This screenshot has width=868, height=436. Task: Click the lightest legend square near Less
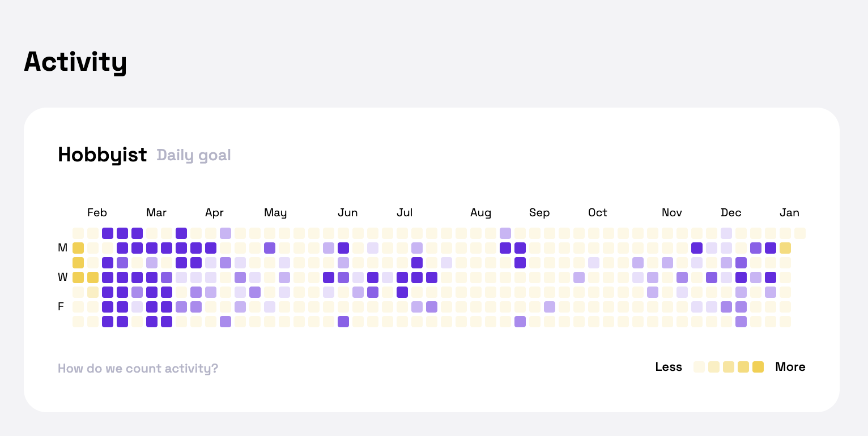[699, 367]
